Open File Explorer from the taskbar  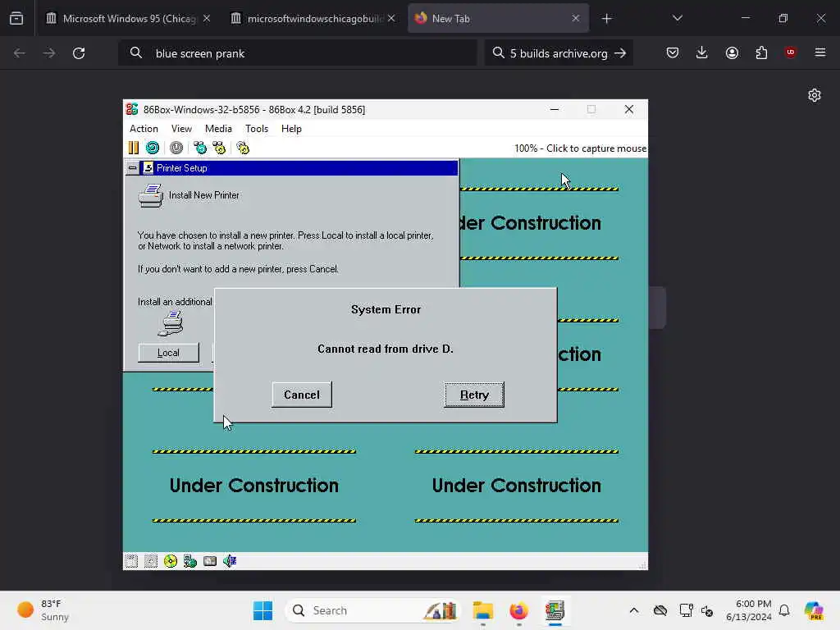point(482,610)
